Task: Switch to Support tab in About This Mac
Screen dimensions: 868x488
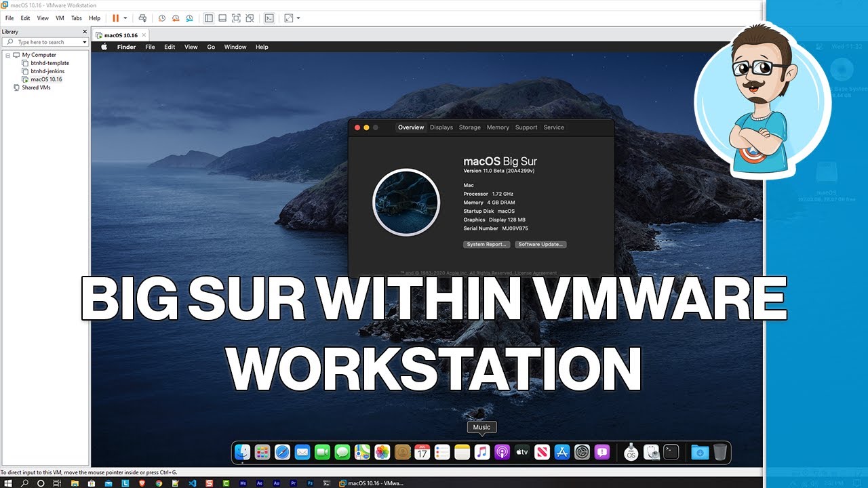Action: tap(526, 127)
